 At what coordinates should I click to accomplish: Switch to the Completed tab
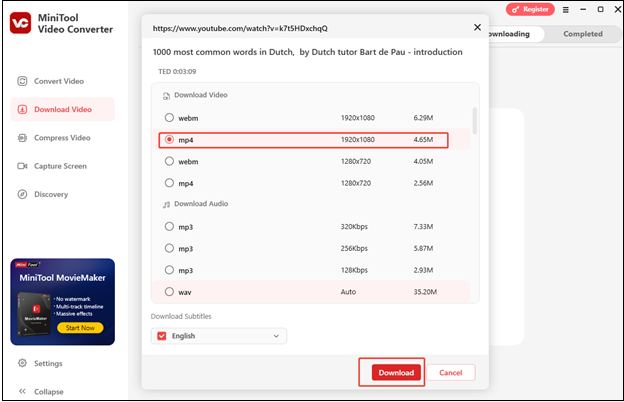click(583, 34)
